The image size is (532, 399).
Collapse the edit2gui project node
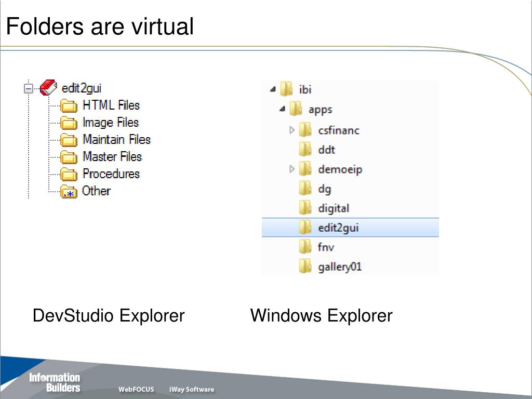29,89
